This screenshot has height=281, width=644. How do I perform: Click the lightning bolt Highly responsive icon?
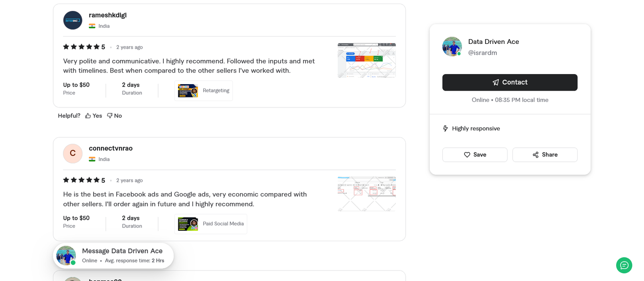pos(445,128)
